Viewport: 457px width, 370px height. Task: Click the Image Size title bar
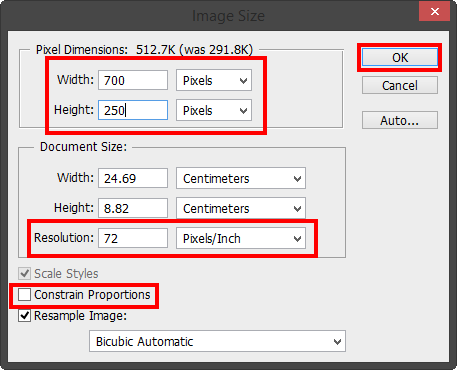tap(228, 16)
